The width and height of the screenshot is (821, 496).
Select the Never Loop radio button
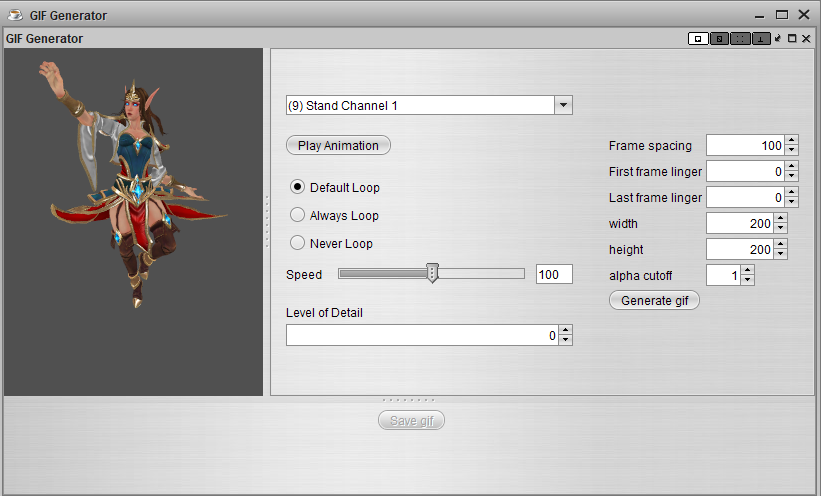[297, 243]
